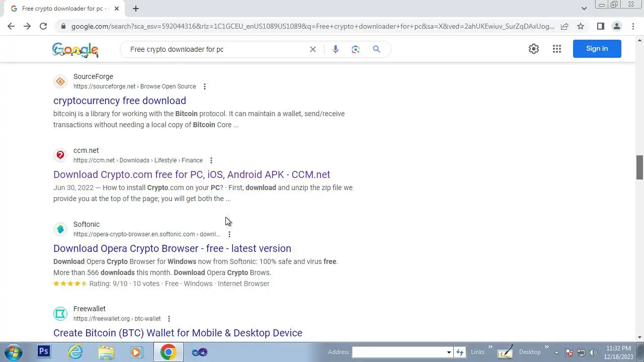This screenshot has width=644, height=362.
Task: Click the Google search input field
Action: (x=216, y=49)
